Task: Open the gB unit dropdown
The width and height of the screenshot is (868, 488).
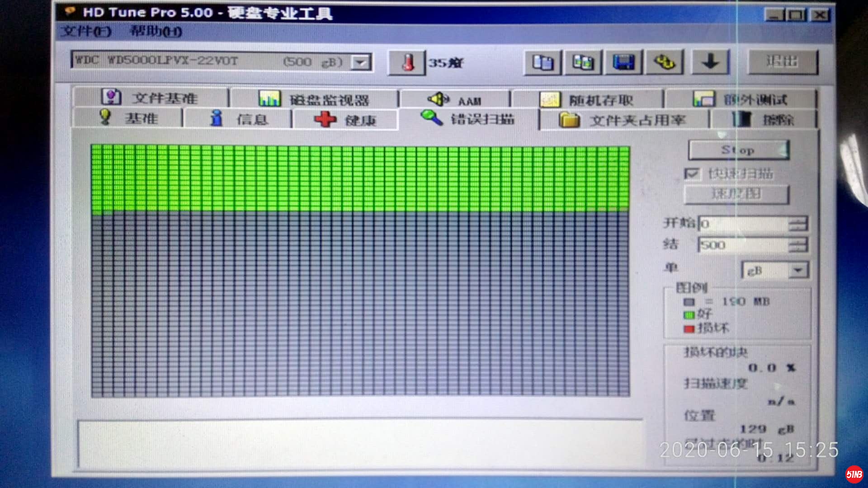Action: (797, 271)
